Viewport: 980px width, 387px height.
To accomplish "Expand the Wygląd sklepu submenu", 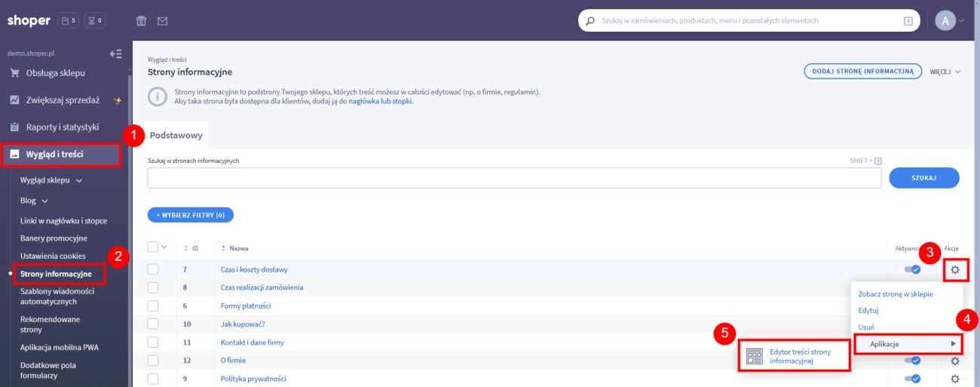I will [x=51, y=180].
